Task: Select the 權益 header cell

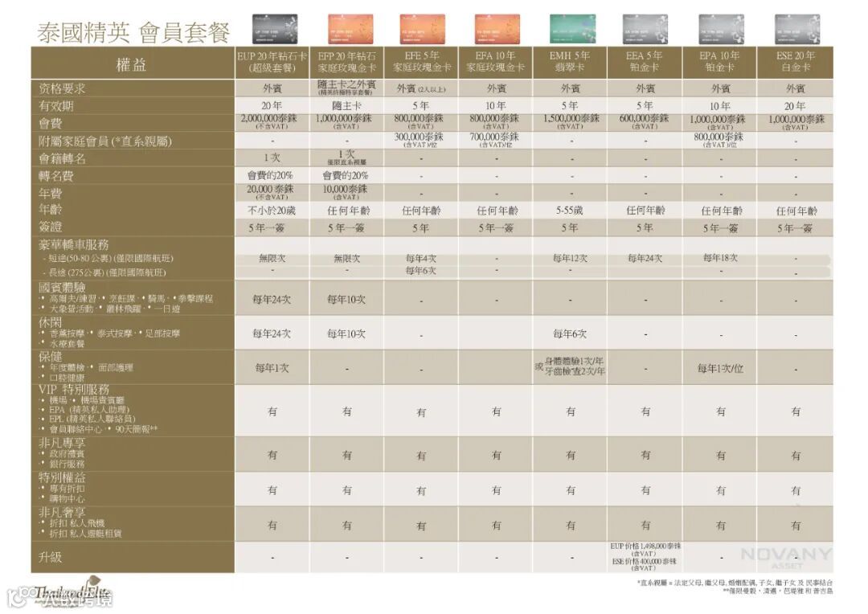Action: pyautogui.click(x=133, y=63)
